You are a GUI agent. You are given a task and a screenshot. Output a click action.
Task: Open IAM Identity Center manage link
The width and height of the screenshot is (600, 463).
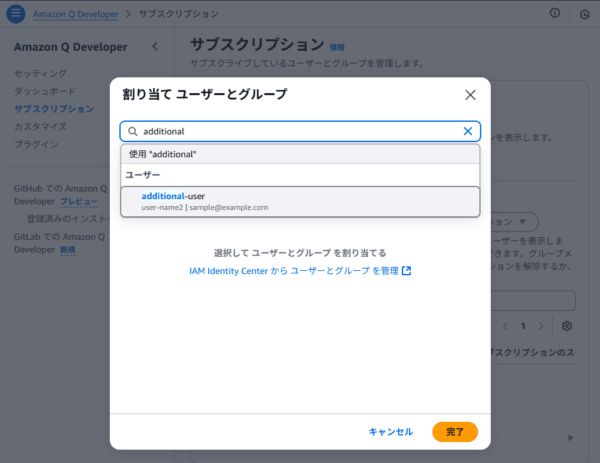tap(300, 271)
